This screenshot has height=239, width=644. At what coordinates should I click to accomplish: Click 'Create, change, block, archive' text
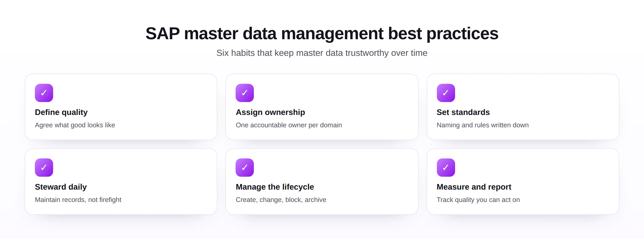(281, 200)
